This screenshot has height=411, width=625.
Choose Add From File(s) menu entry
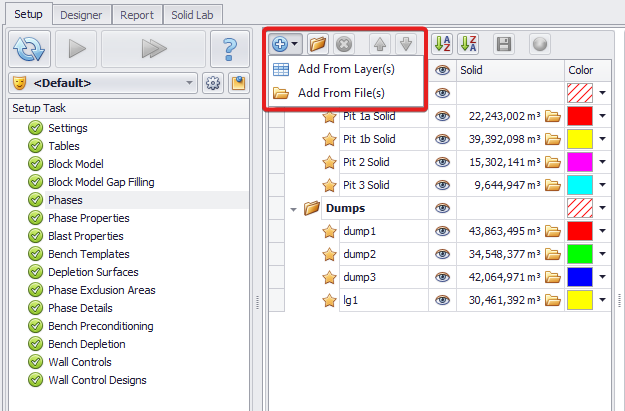346,93
